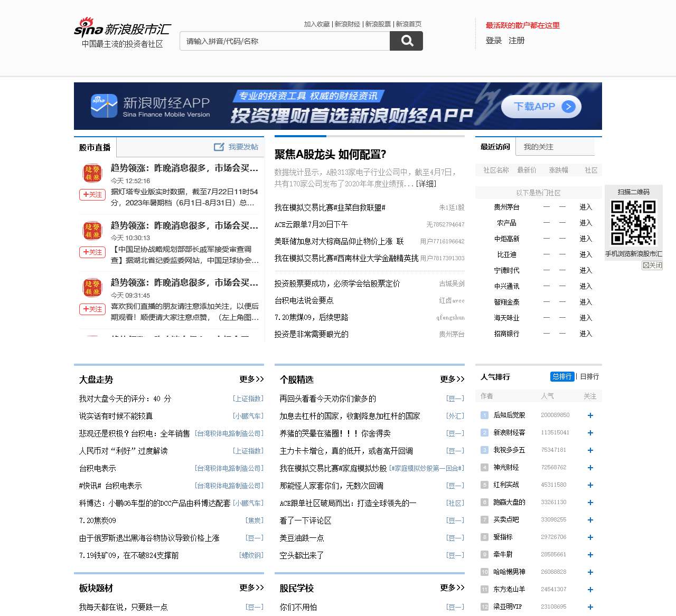Follow 梁亚明VIP with plus icon
676x616 pixels.
pos(590,607)
